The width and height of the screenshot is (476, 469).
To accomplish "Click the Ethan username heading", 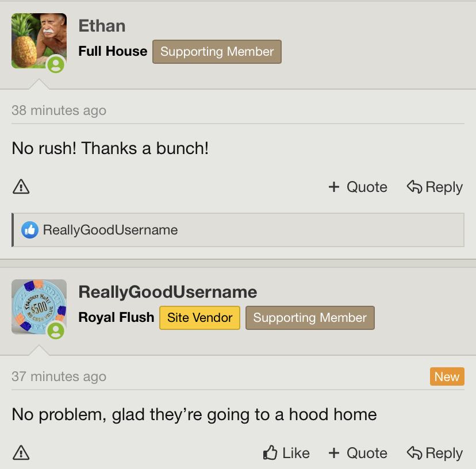I will pos(102,26).
